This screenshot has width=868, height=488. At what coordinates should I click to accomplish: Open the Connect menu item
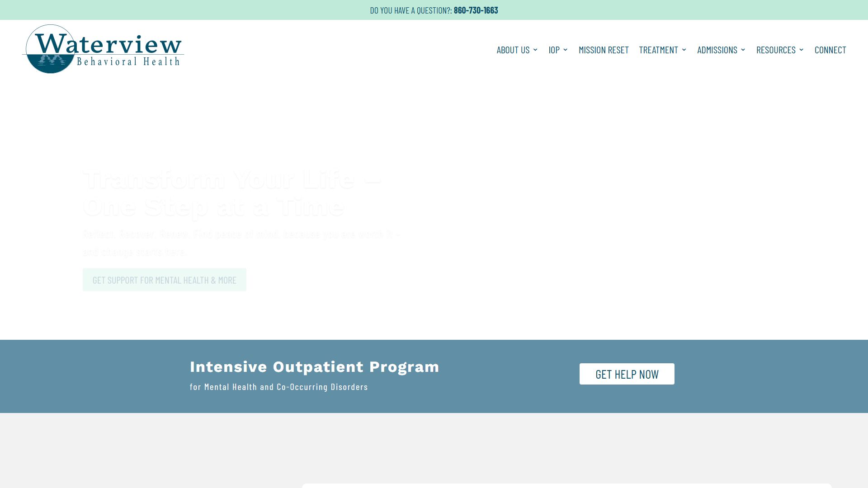point(830,50)
